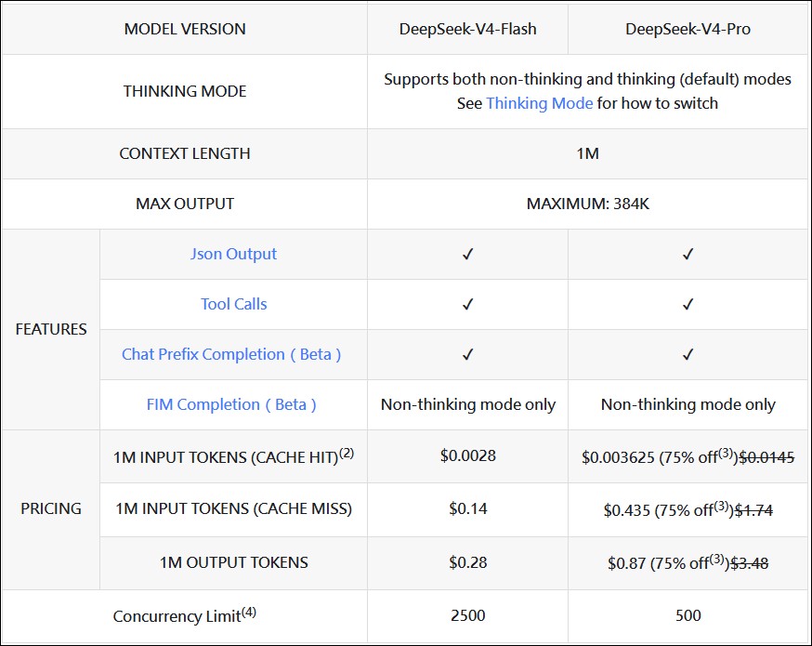The image size is (812, 646).
Task: Click Chat Prefix Completion checkmark for V4-Flash
Action: coord(467,355)
